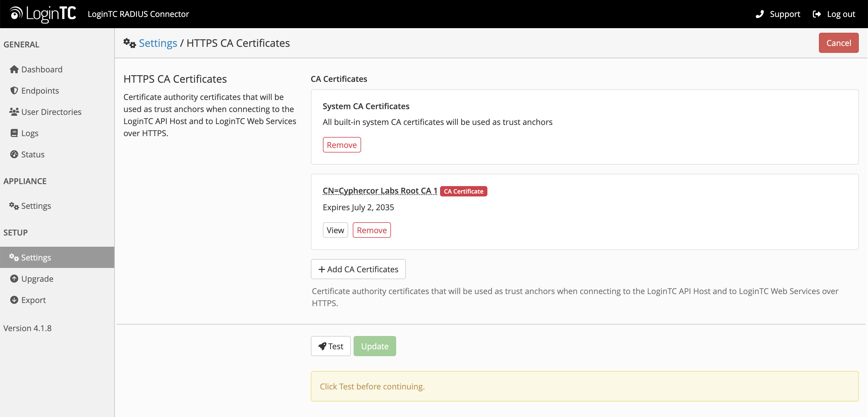Click the 'Expires July 2, 2035' text
Viewport: 868px width, 417px height.
[358, 207]
